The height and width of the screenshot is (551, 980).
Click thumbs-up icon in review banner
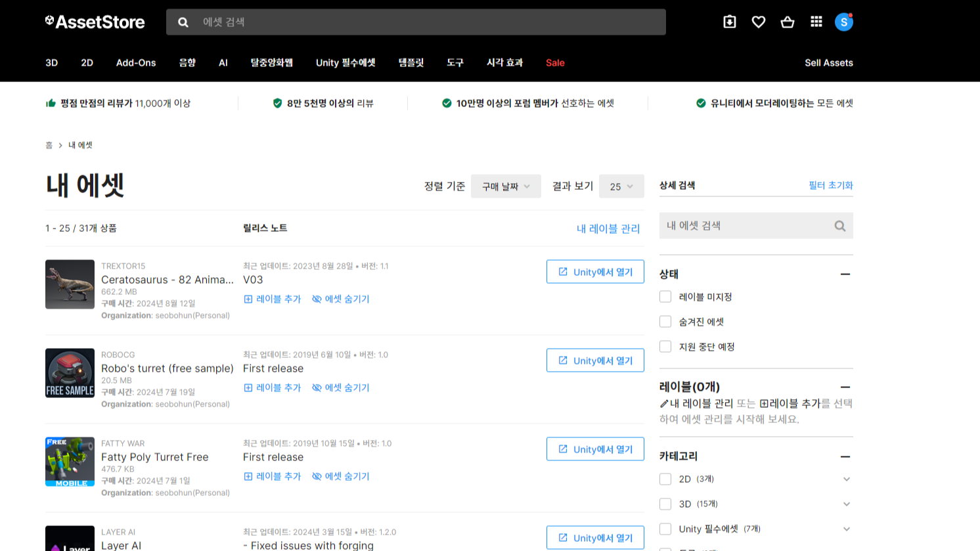click(x=51, y=103)
